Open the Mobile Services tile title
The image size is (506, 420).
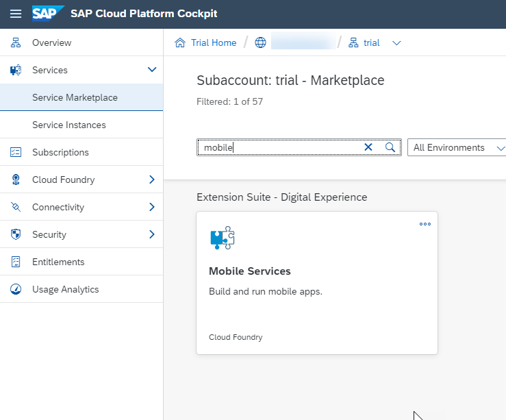click(250, 271)
